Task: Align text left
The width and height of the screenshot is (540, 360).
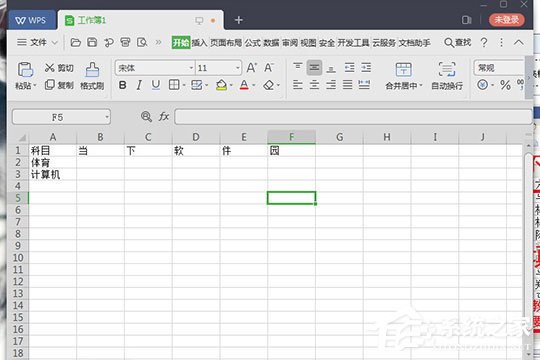Action: [x=298, y=85]
